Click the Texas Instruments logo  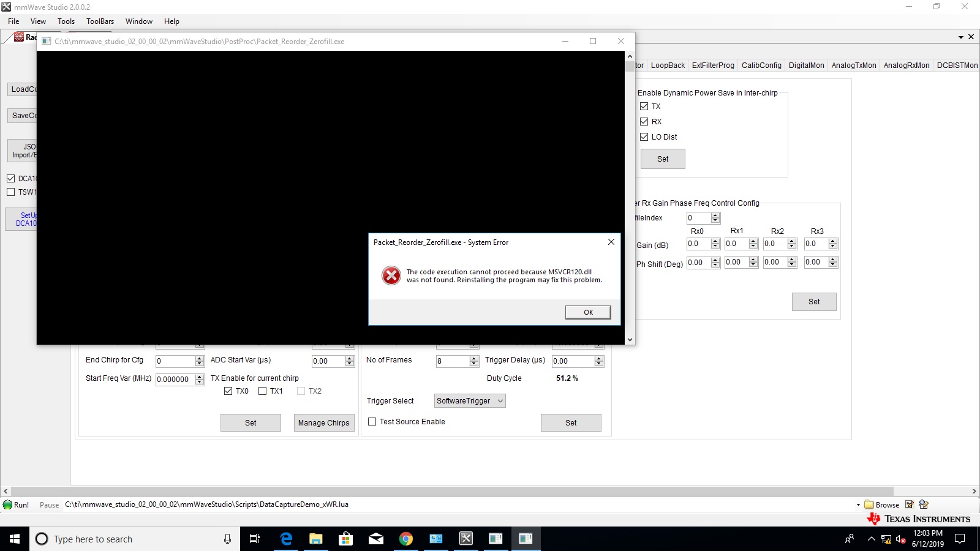click(x=919, y=519)
